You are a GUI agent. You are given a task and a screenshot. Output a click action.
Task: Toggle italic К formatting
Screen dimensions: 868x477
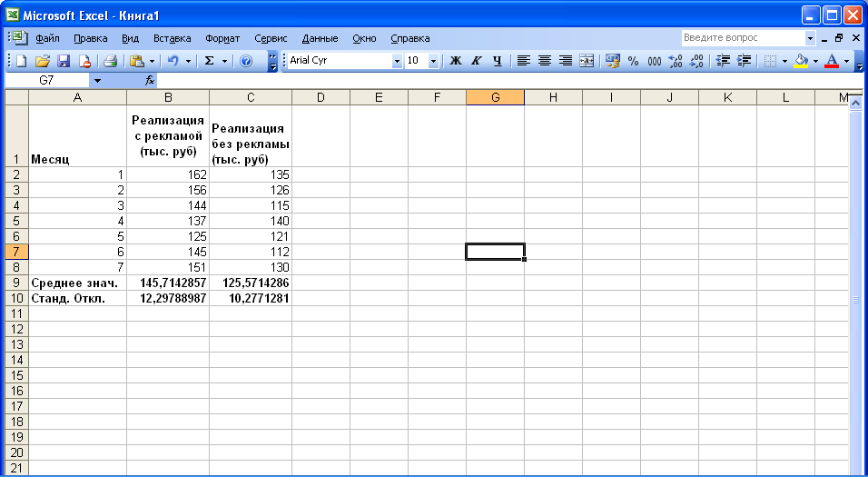click(476, 61)
